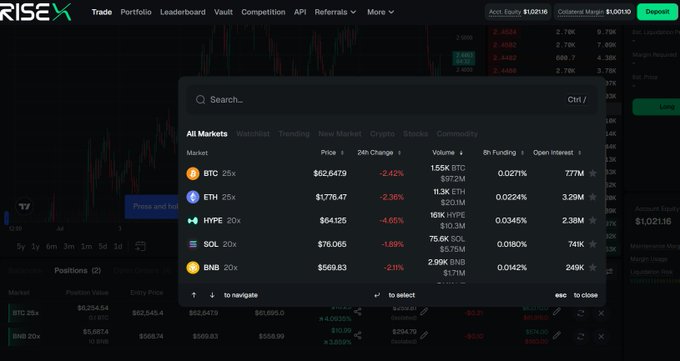Open the Trade page

click(102, 12)
